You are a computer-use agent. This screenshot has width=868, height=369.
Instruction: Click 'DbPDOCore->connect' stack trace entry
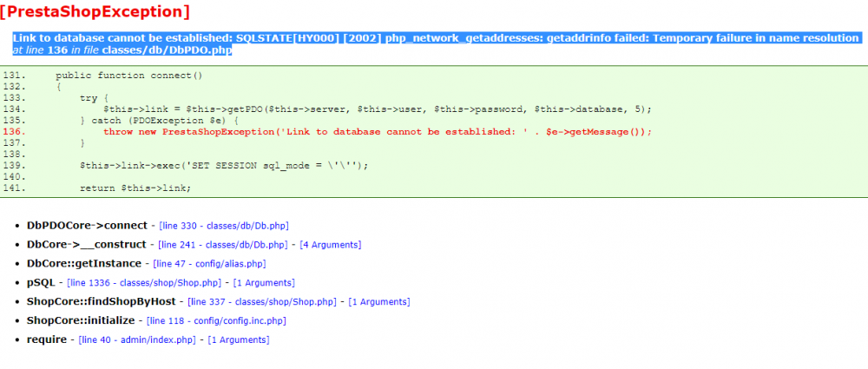click(x=87, y=226)
